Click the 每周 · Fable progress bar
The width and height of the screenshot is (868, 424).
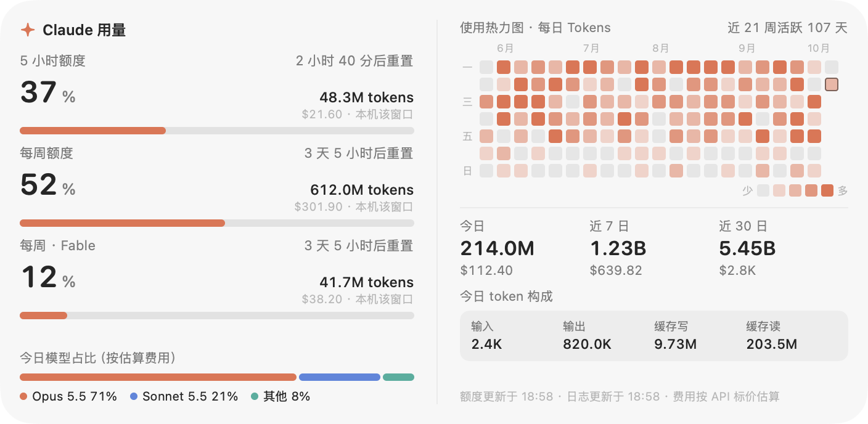coord(217,316)
